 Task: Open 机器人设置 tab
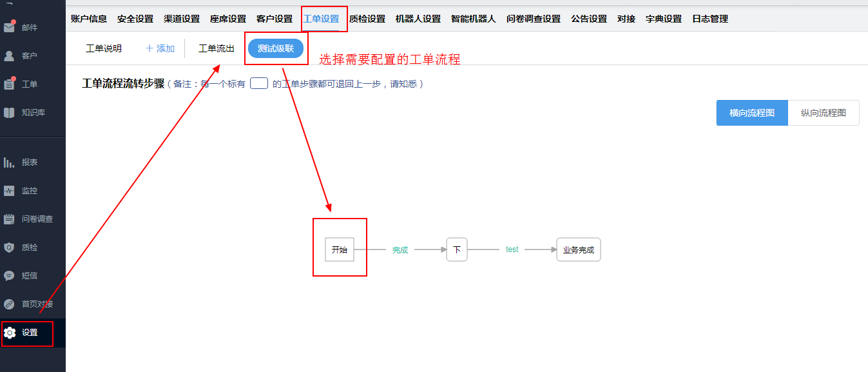(x=418, y=19)
